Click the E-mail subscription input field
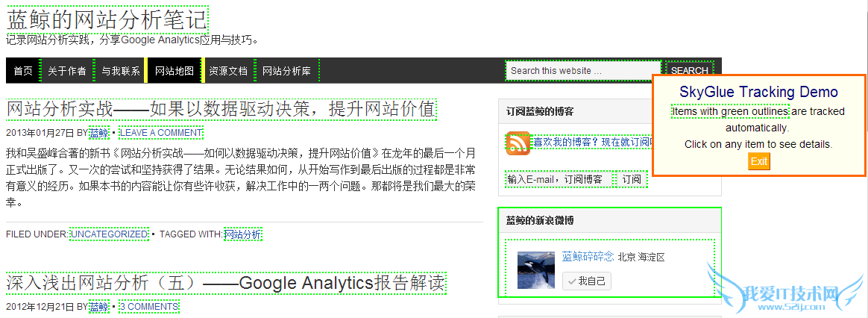 (559, 179)
